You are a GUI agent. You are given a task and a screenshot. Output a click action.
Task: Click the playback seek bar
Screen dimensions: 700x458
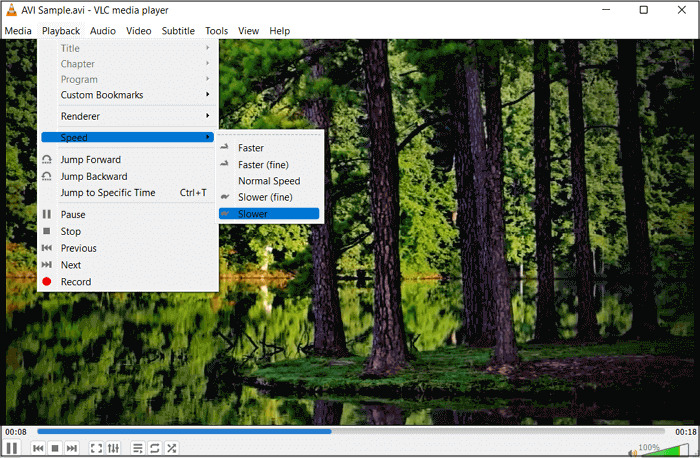point(351,431)
